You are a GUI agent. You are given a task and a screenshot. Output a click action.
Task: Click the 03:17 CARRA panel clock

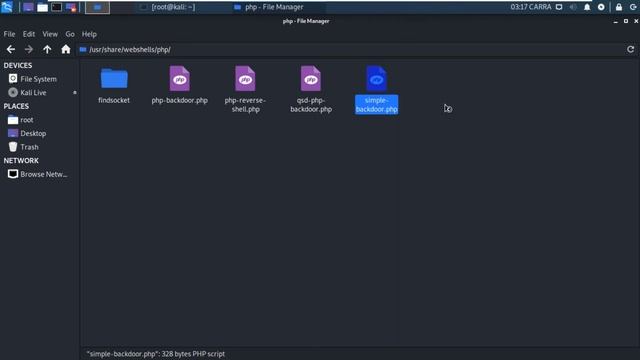coord(531,7)
